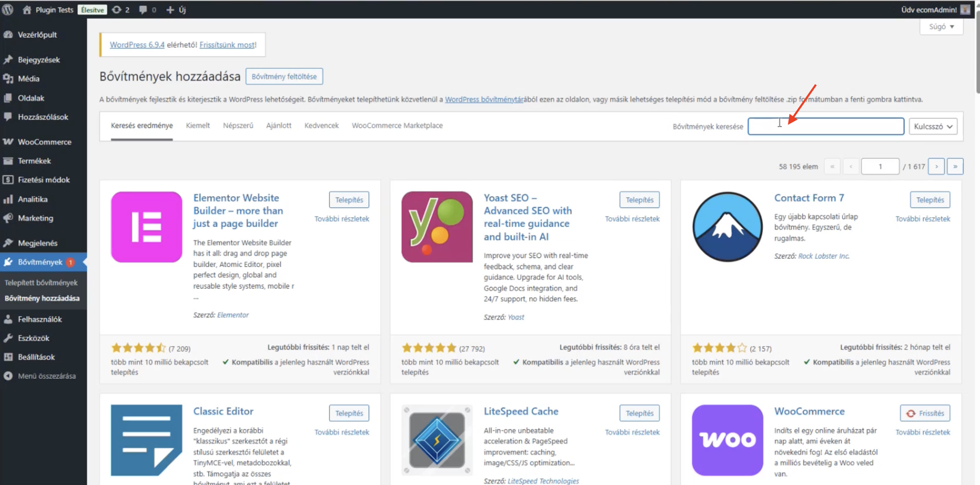
Task: Click the WooCommerce sidebar icon
Action: click(x=8, y=142)
